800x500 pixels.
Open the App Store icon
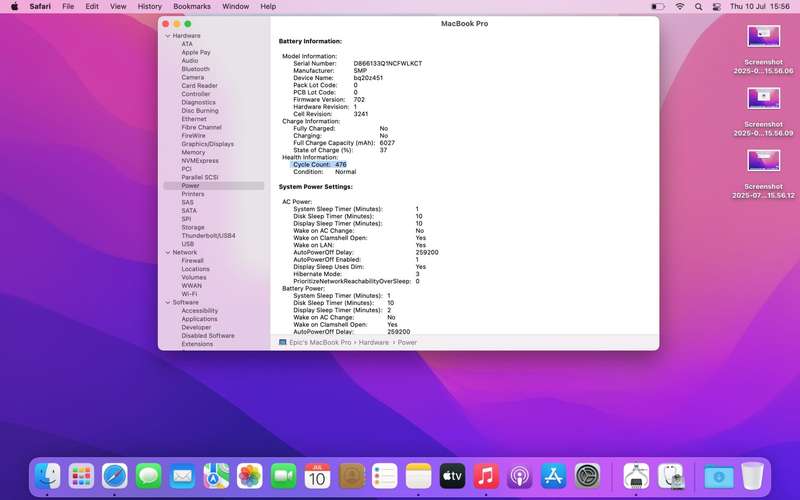pos(553,476)
